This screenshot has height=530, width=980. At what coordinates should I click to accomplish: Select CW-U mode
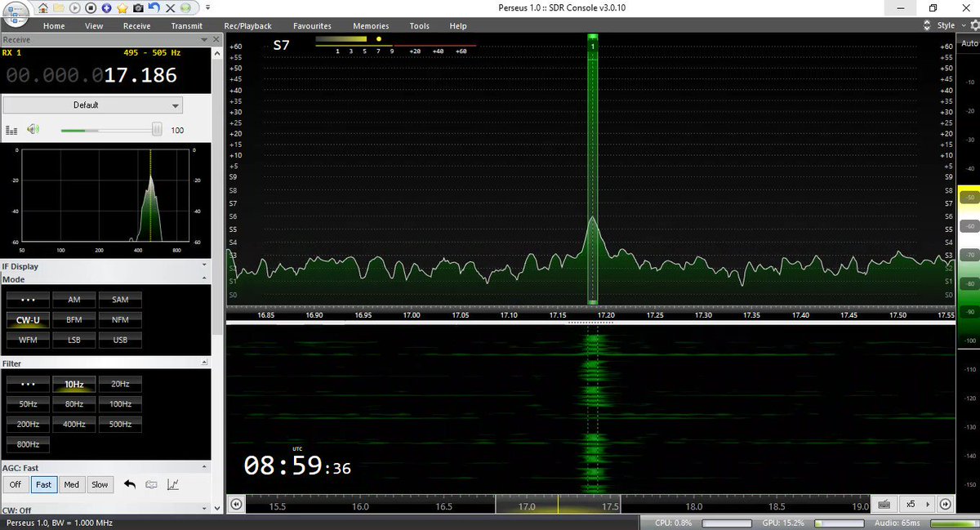[x=28, y=319]
